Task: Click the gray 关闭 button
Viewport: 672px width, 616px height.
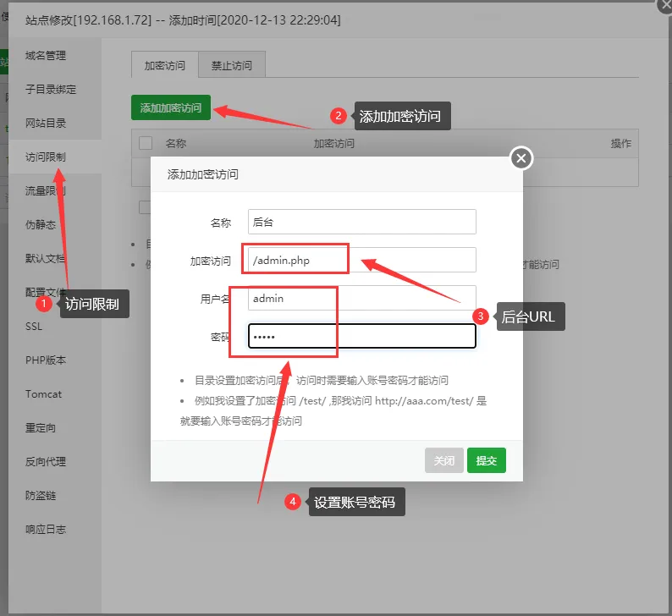Action: 444,460
